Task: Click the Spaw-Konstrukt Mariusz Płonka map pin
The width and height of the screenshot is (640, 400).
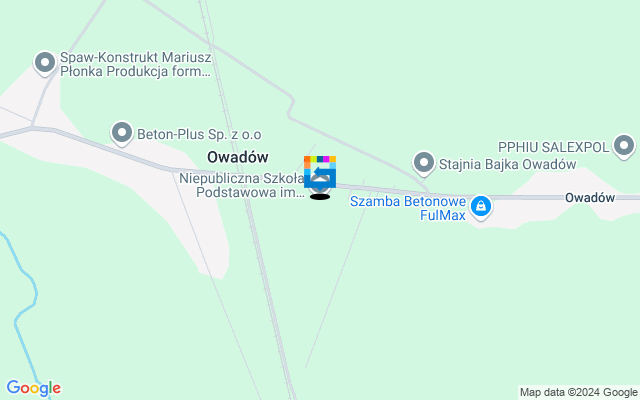Action: (x=45, y=63)
